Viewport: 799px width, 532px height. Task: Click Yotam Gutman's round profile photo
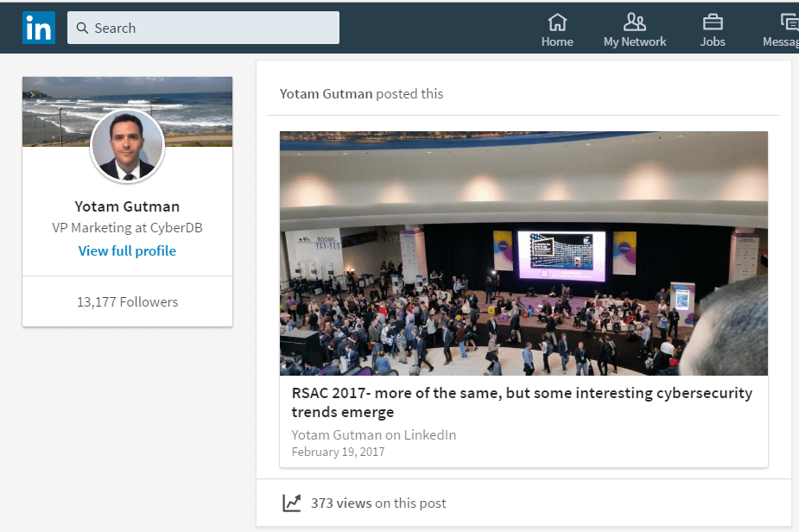127,145
